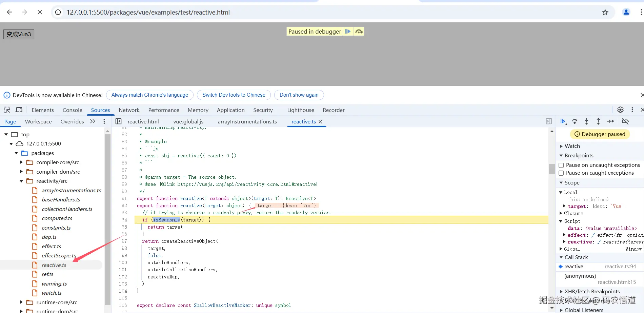Resume script execution in debugger toolbar
This screenshot has width=644, height=313.
[x=563, y=121]
